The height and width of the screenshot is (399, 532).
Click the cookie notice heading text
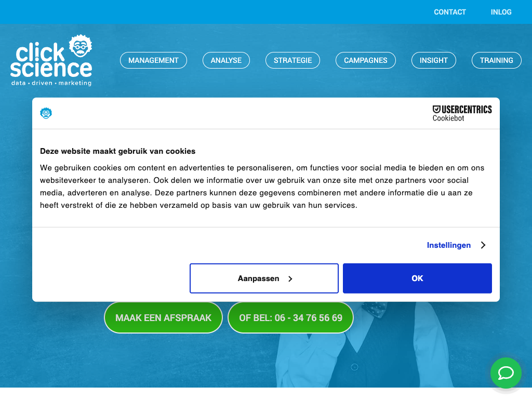118,151
